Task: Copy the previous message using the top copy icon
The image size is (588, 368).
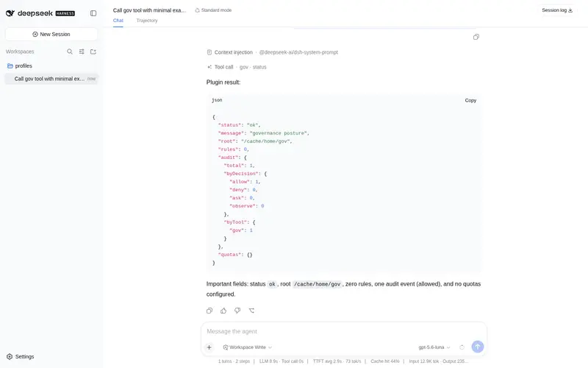Action: (x=476, y=37)
